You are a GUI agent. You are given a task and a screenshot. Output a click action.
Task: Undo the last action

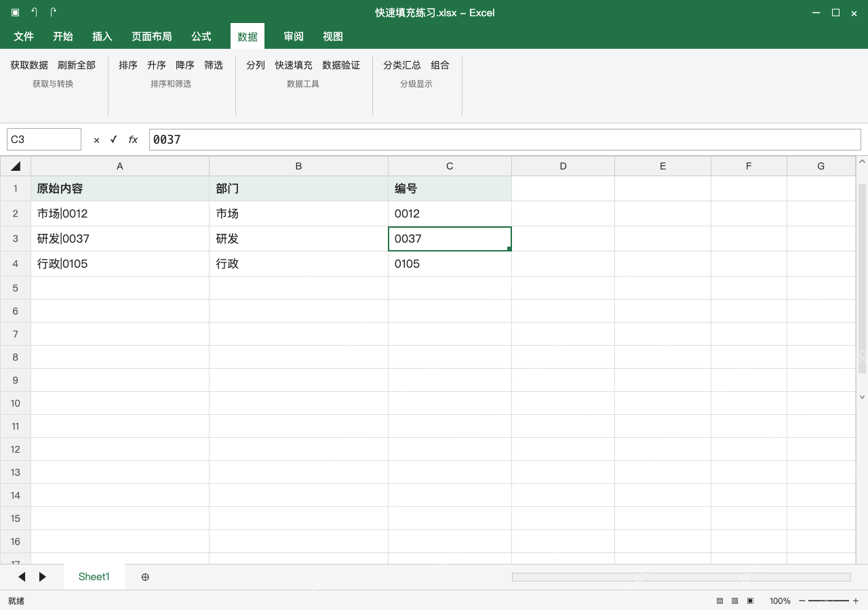coord(35,12)
